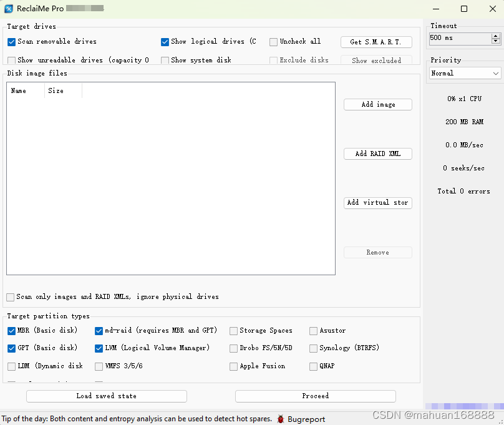Viewport: 504px width, 425px height.
Task: Click the Add image button
Action: [378, 104]
